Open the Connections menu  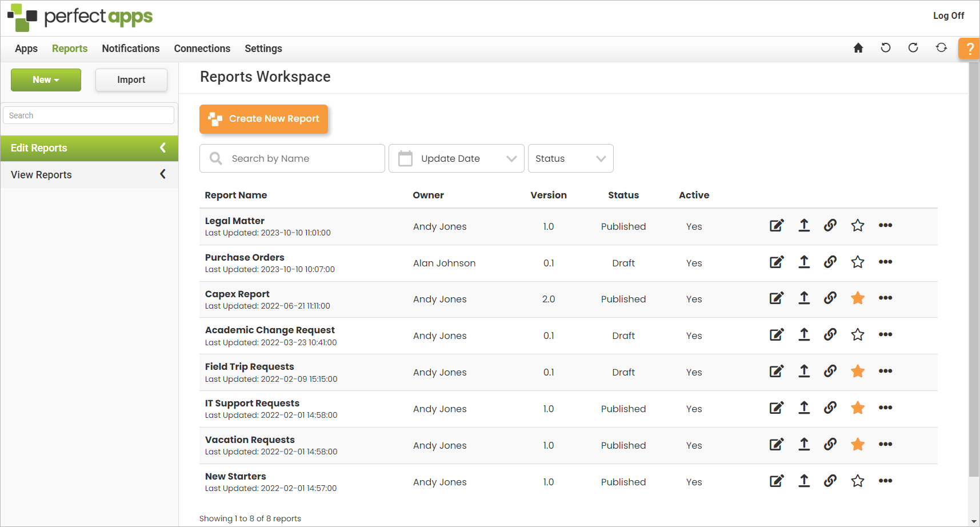coord(202,49)
